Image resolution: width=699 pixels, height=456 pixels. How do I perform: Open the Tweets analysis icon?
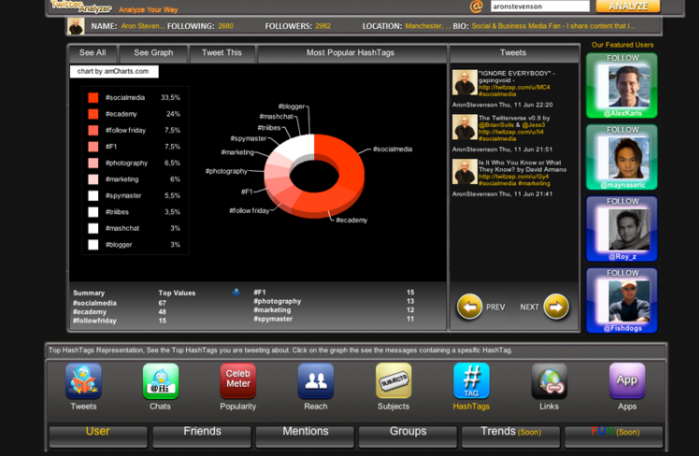[x=83, y=381]
